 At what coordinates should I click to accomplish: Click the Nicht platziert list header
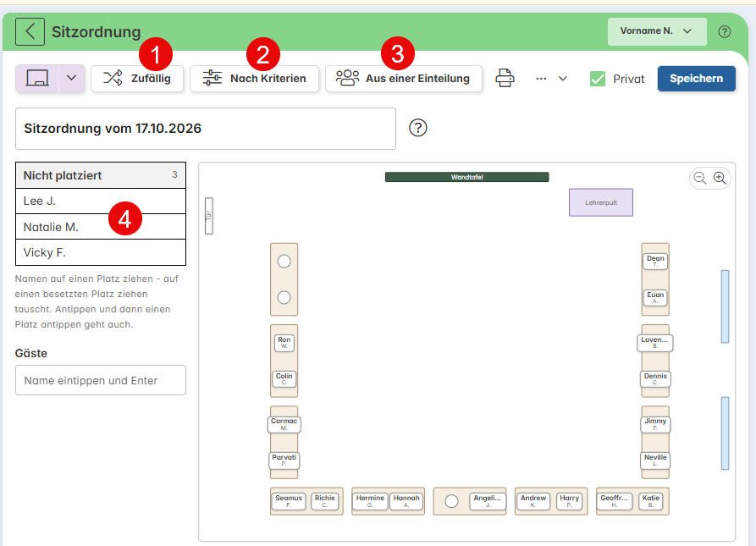pyautogui.click(x=101, y=175)
